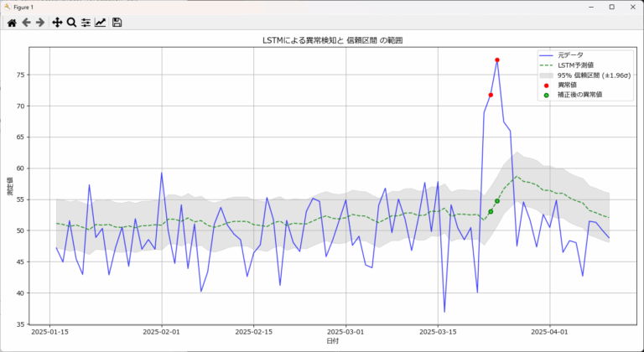Toggle the Pan tool with the cross arrows
Screen dimensions: 644x352
pos(57,23)
